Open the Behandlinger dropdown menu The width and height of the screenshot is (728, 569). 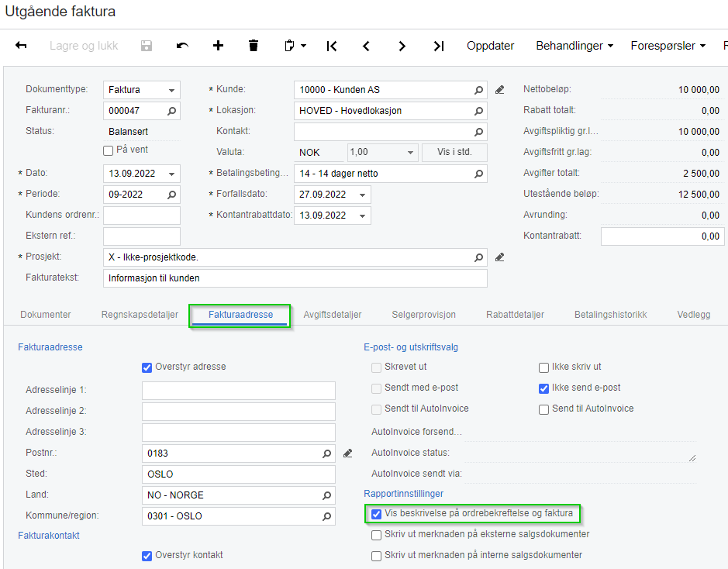(x=574, y=46)
